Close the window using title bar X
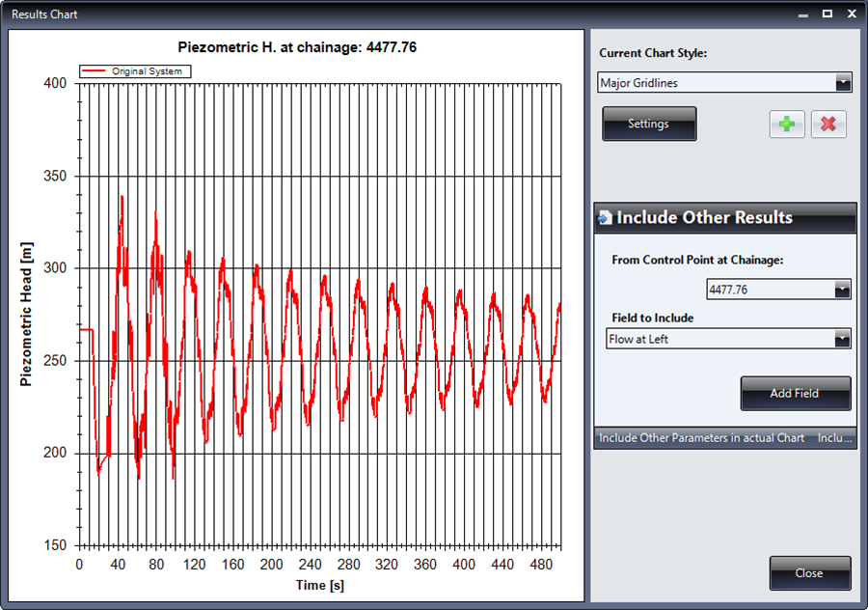 point(851,14)
